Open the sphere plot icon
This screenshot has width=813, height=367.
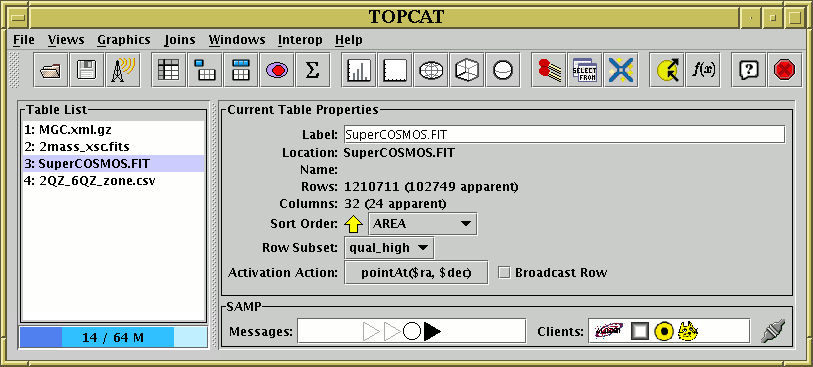(x=502, y=70)
